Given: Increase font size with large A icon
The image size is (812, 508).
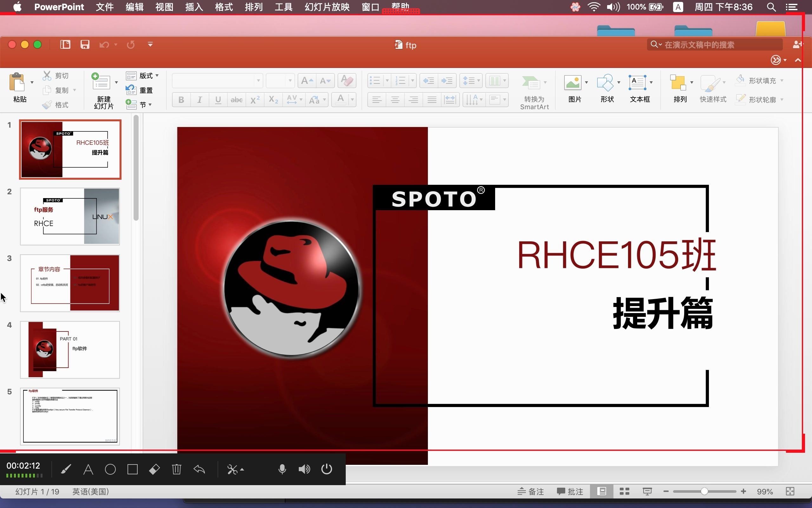Looking at the screenshot, I should point(307,81).
